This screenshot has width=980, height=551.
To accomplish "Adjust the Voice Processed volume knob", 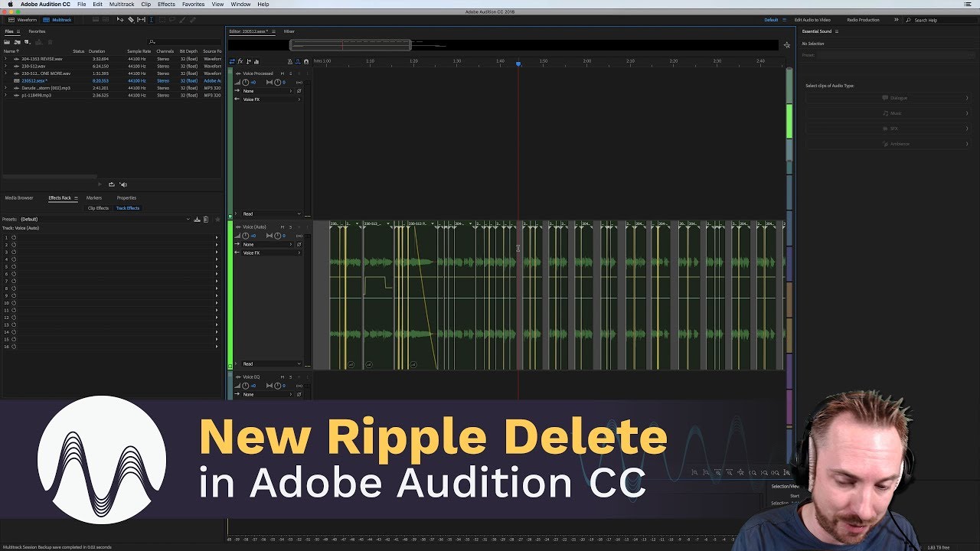I will [246, 82].
